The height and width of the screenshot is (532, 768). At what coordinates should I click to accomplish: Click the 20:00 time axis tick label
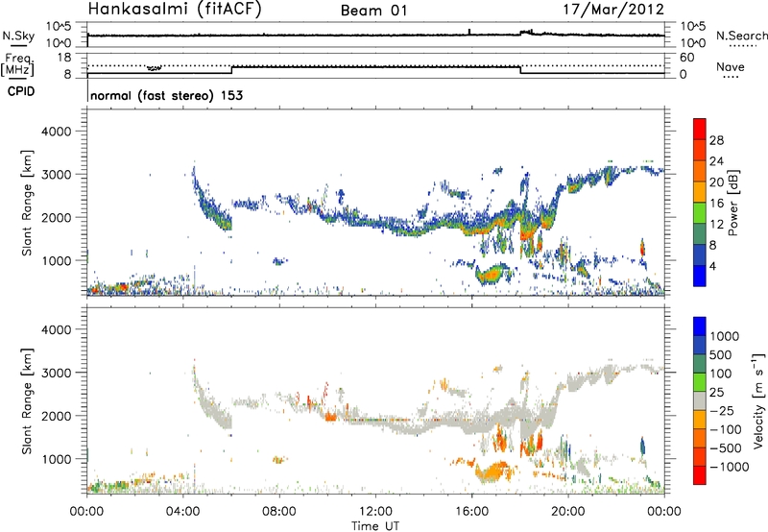tap(567, 512)
